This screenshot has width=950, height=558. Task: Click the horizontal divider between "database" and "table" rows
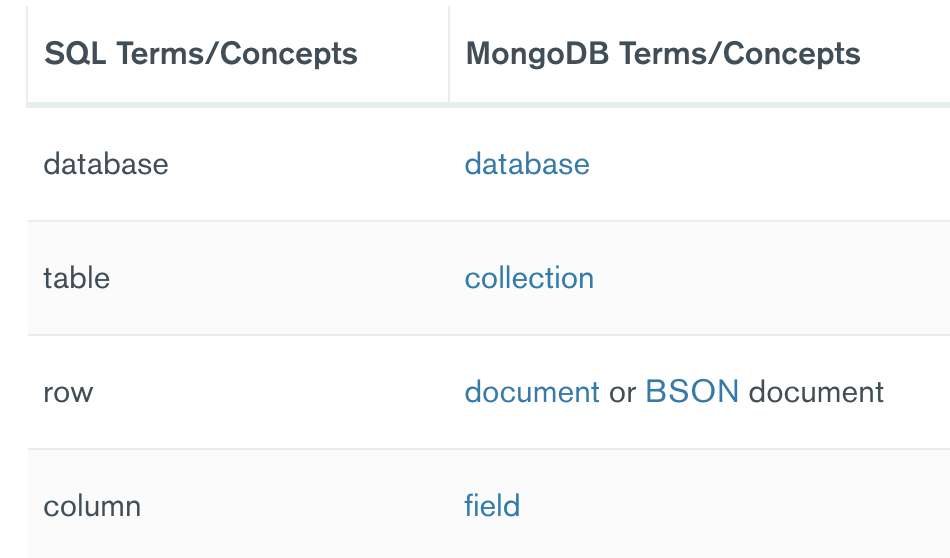pos(488,221)
